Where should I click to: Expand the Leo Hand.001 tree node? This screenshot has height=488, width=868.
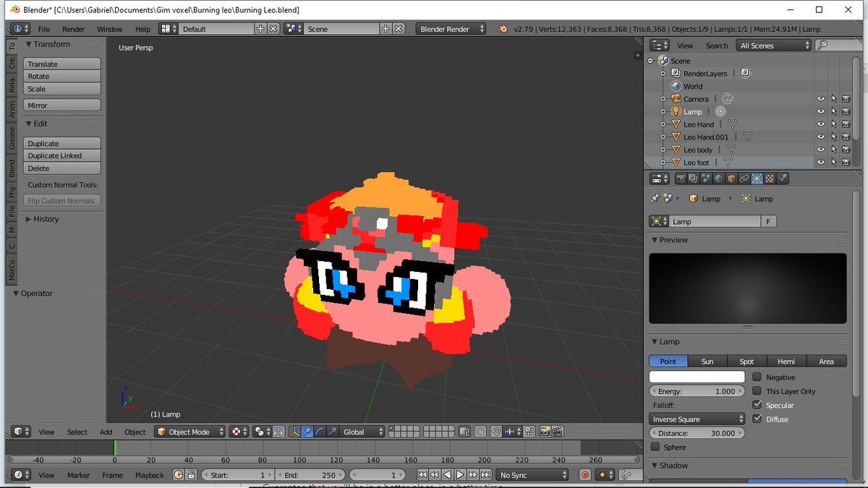coord(663,137)
